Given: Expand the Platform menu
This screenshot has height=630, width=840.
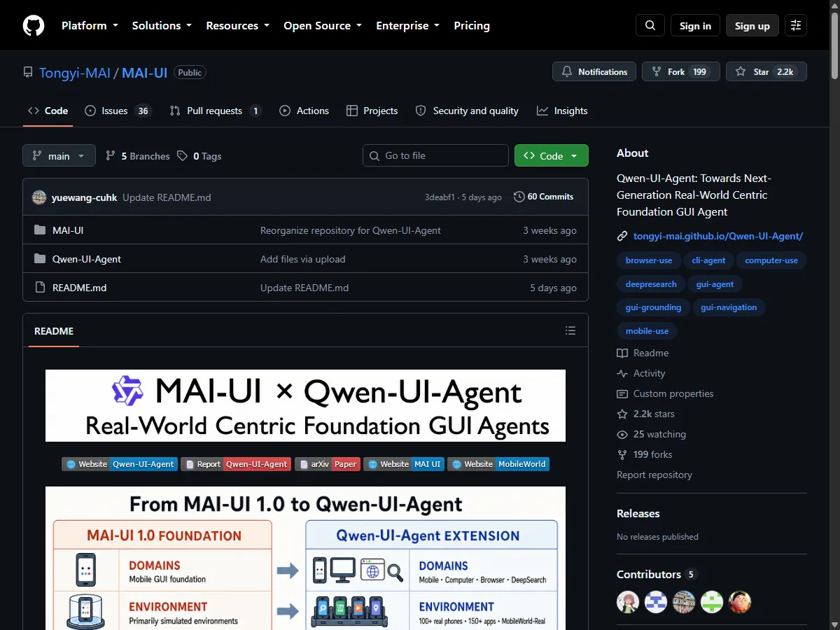Looking at the screenshot, I should click(90, 26).
